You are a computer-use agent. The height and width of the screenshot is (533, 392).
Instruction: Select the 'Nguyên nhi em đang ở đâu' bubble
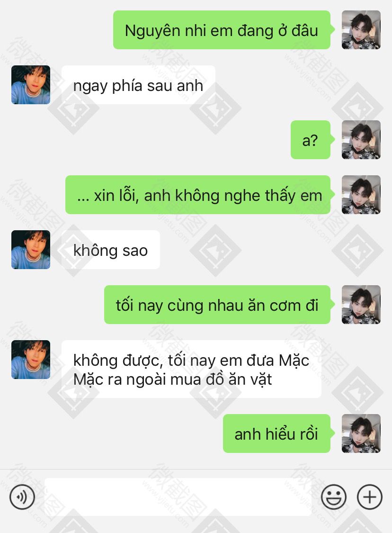[222, 30]
